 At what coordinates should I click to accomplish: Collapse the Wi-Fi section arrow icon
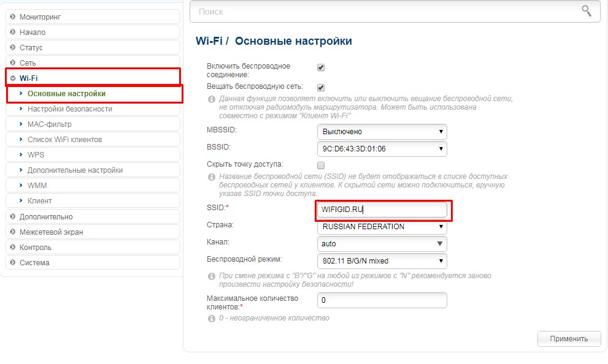coord(13,78)
